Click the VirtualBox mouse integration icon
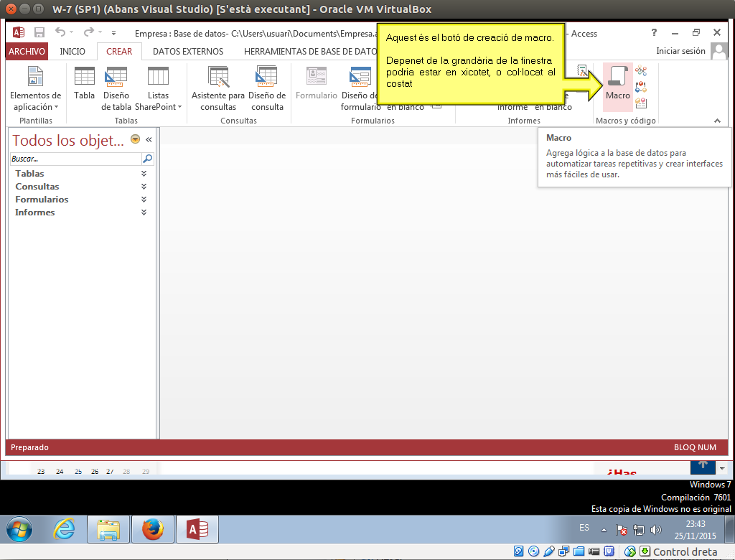Image resolution: width=735 pixels, height=560 pixels. click(x=630, y=551)
